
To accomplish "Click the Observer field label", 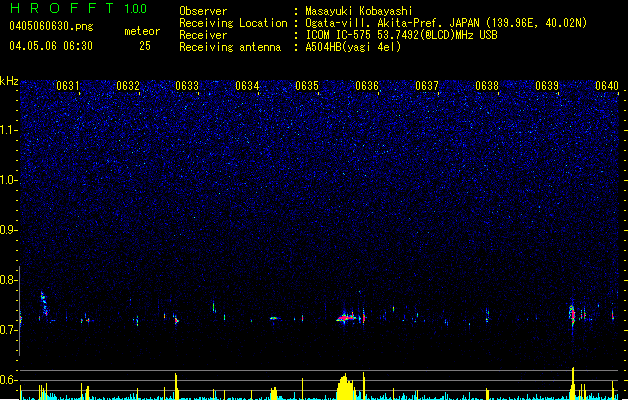I will [x=203, y=11].
